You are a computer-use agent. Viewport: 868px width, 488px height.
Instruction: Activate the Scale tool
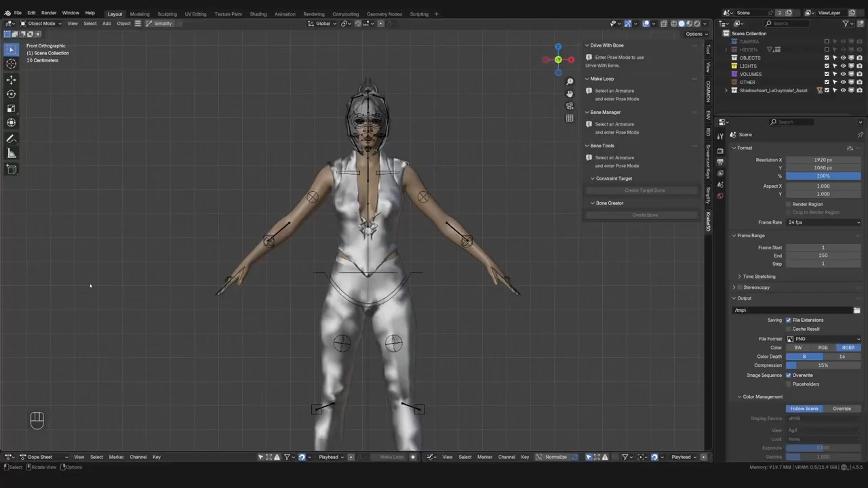click(12, 108)
